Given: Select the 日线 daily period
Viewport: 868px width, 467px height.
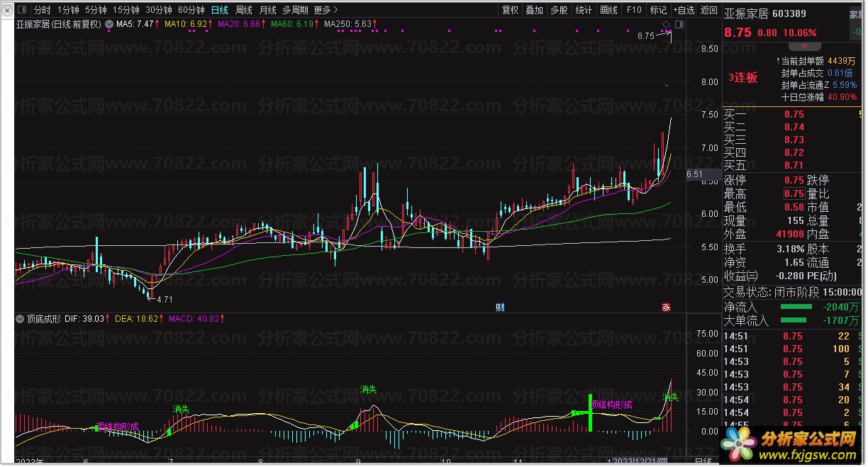Looking at the screenshot, I should (x=220, y=10).
